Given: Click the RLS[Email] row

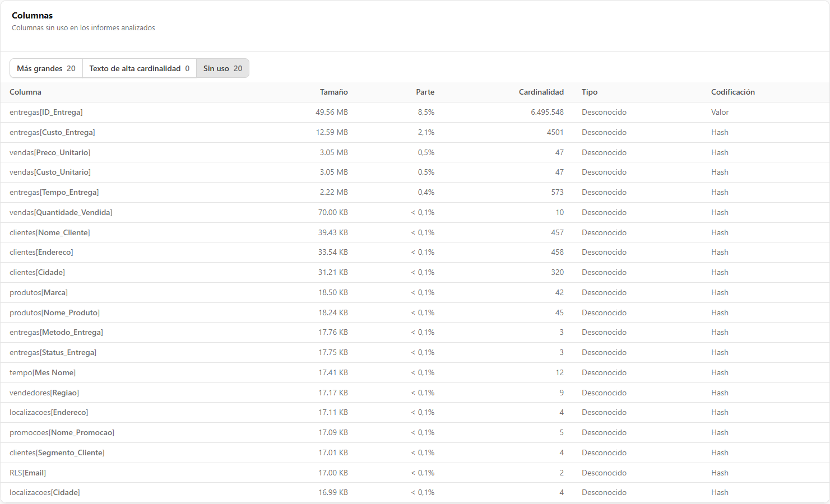Looking at the screenshot, I should click(x=415, y=473).
